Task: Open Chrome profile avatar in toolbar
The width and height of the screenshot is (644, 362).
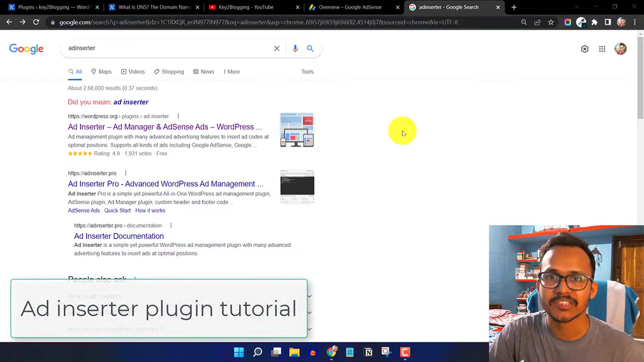Action: (621, 22)
